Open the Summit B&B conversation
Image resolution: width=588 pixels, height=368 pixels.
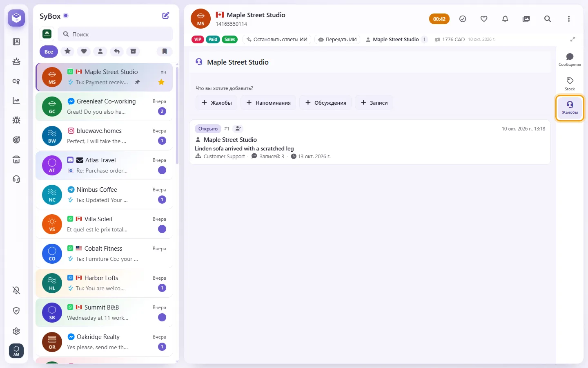click(x=104, y=312)
